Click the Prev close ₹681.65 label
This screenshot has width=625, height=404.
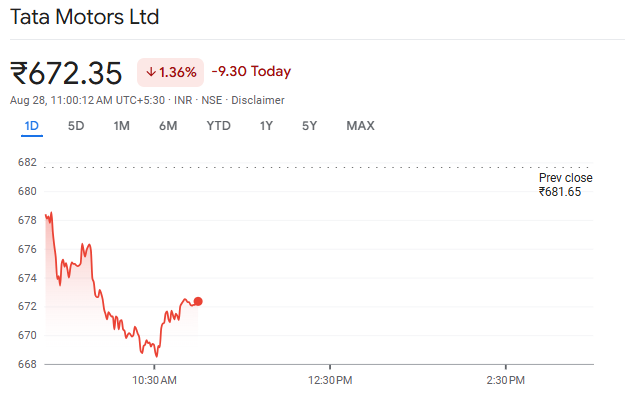pyautogui.click(x=565, y=185)
